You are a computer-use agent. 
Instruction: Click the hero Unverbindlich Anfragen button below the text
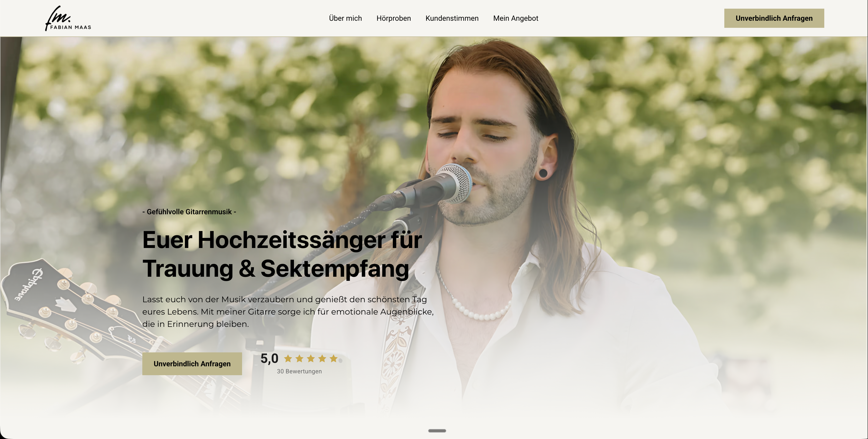pyautogui.click(x=192, y=364)
